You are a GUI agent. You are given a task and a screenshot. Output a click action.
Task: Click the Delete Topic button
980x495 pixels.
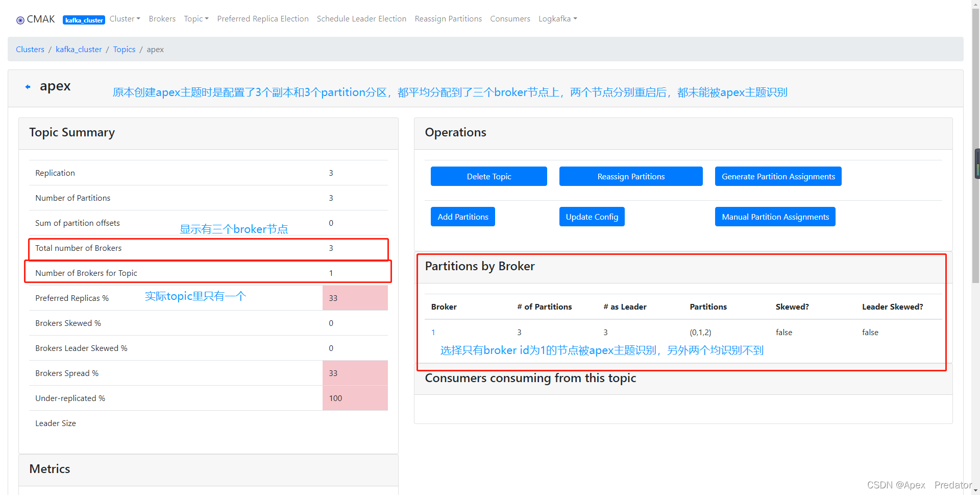click(x=489, y=176)
